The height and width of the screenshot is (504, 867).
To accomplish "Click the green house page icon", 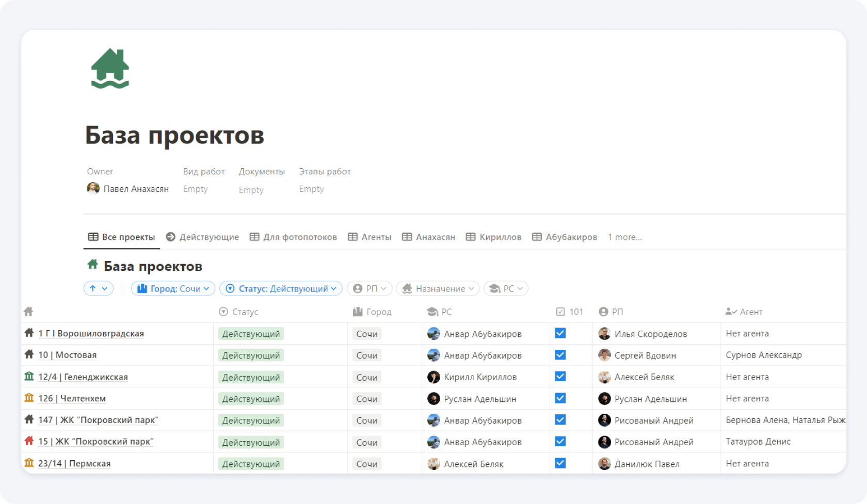I will point(110,69).
